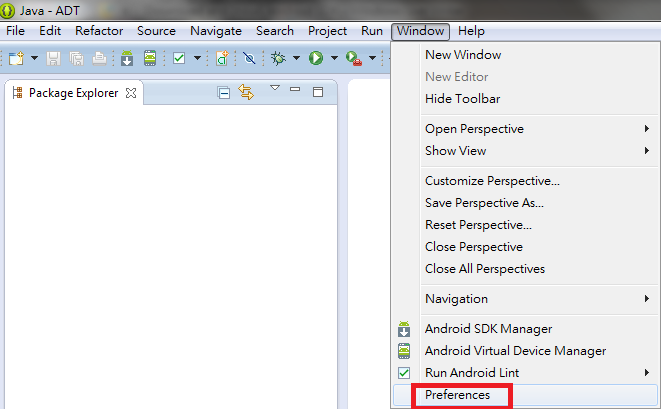661x409 pixels.
Task: Open Android SDK Manager from the toolbar icon
Action: coord(126,58)
